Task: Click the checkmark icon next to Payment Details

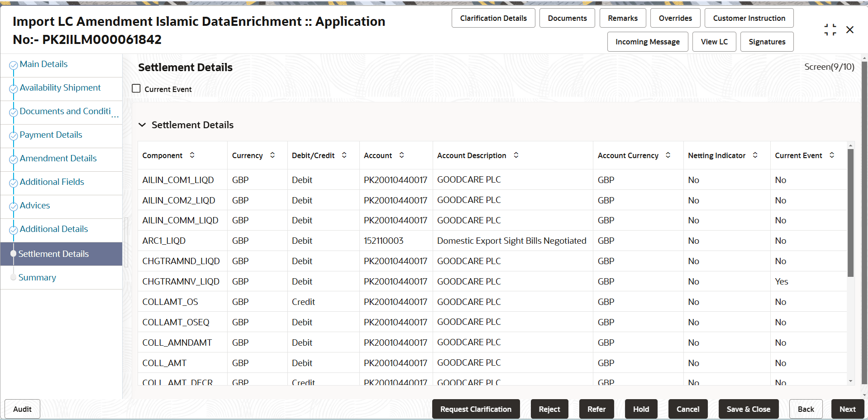Action: click(x=13, y=135)
